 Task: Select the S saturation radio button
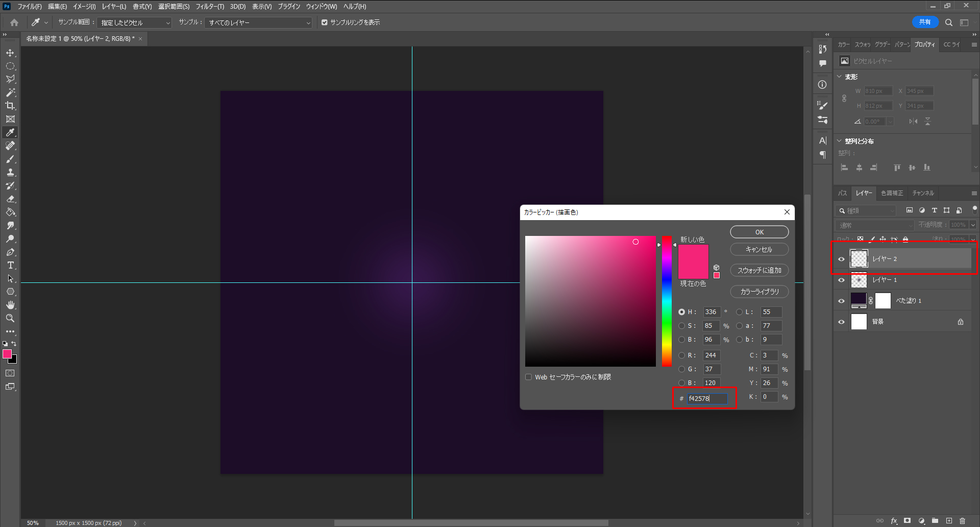[x=681, y=326]
